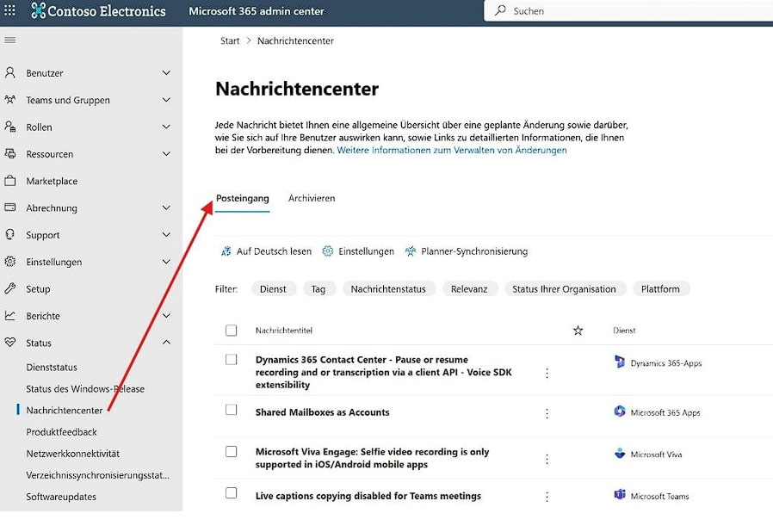Click the Einstellungen gear icon in sidebar
Image resolution: width=773 pixels, height=532 pixels.
tap(9, 262)
